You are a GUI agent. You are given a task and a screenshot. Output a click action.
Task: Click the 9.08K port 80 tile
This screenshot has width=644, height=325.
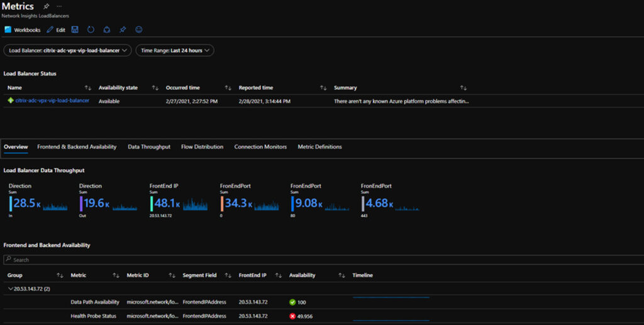click(320, 201)
